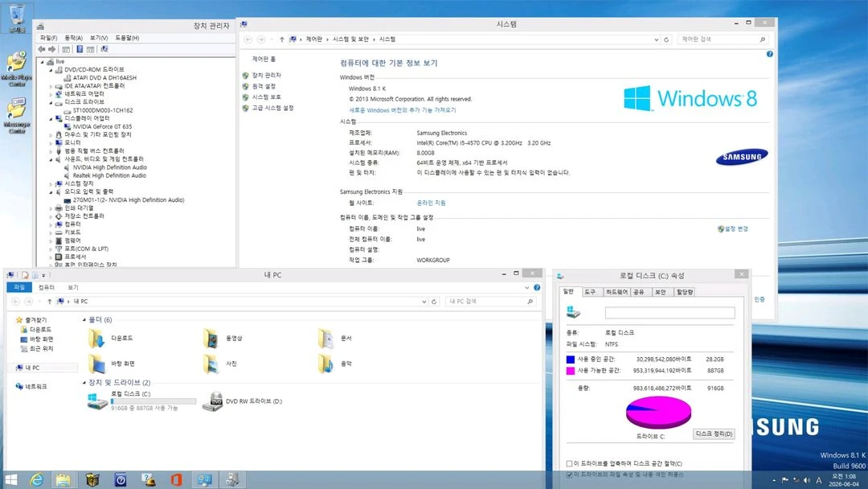
Task: Select the DVD RW 드라이브 (D:) drive
Action: pos(243,401)
